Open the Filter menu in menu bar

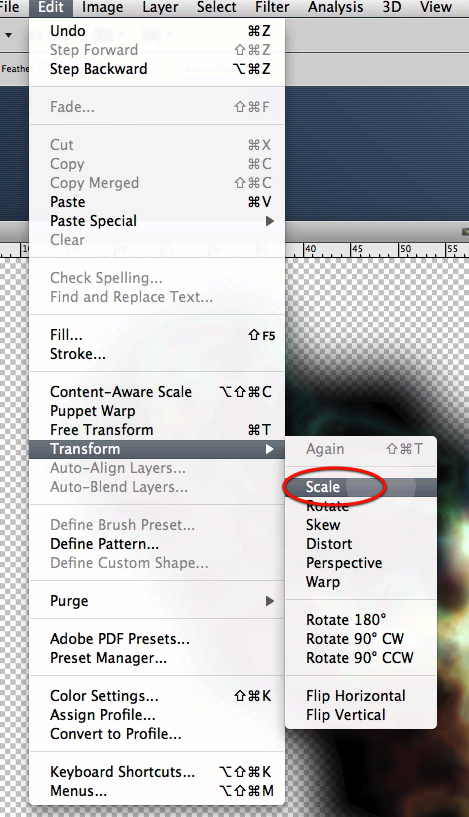pos(272,7)
